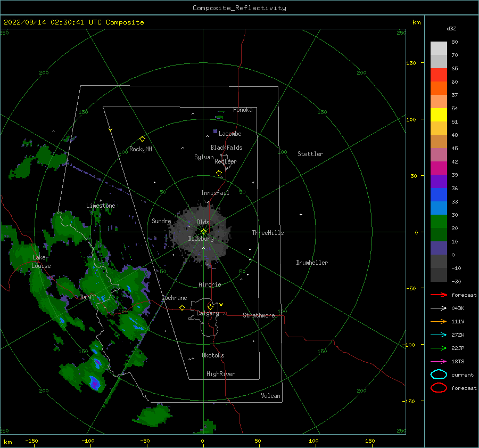Select the 39 dBZ purple swatch
Image resolution: width=479 pixels, height=448 pixels.
[x=439, y=181]
